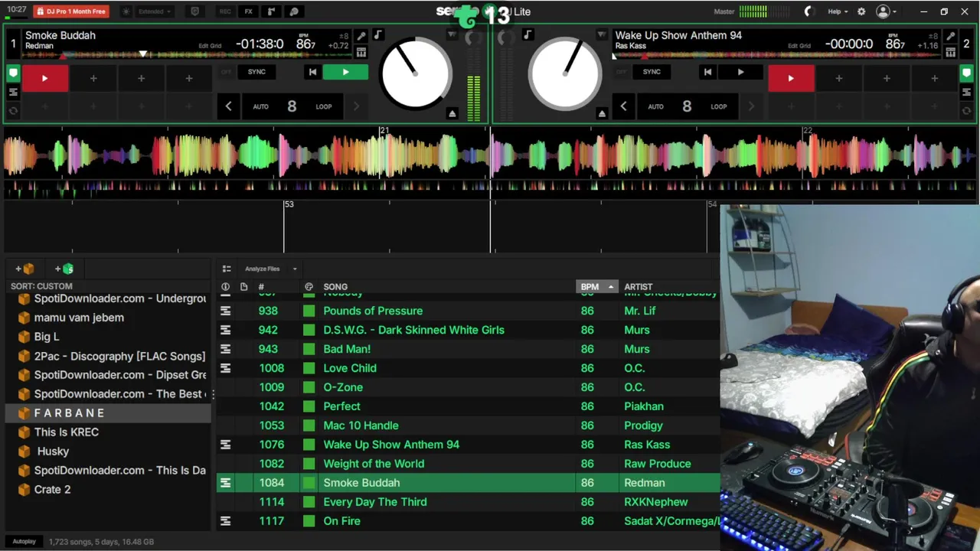Open the settings gear
This screenshot has width=980, height=551.
[x=861, y=11]
